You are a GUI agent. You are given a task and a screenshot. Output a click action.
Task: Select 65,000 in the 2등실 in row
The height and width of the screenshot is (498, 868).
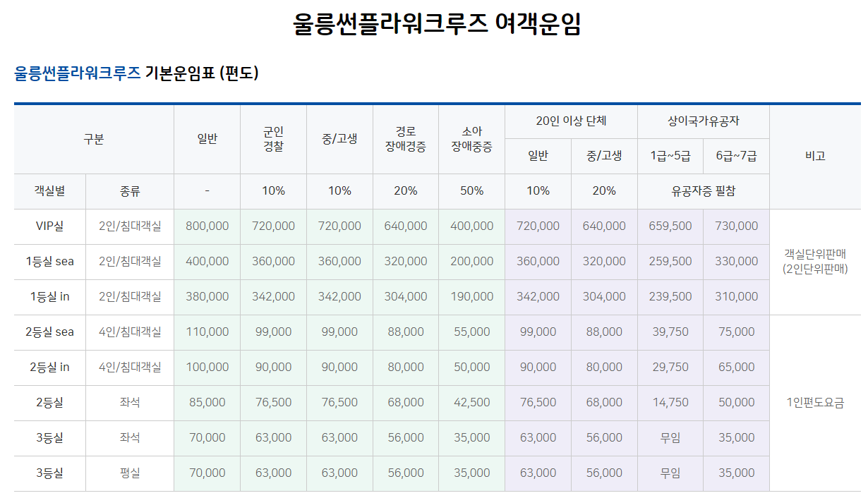(737, 368)
